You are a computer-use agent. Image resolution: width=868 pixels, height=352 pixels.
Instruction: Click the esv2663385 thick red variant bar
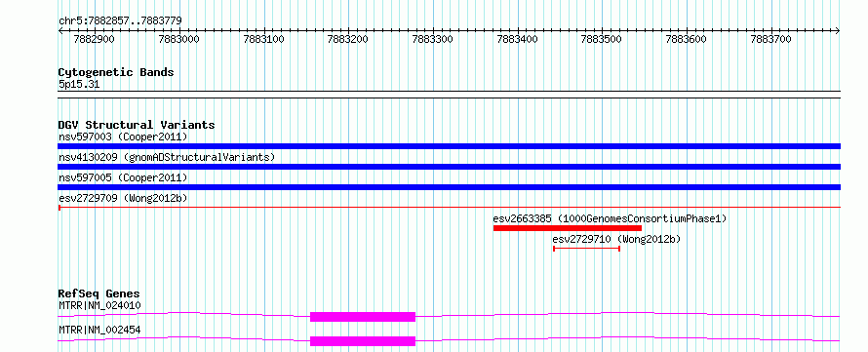pyautogui.click(x=568, y=228)
